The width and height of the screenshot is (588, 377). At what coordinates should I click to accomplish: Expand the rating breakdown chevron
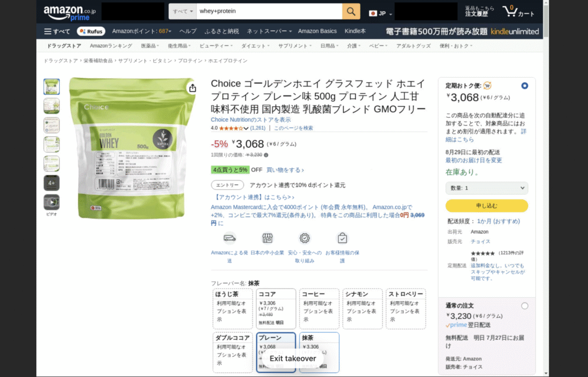coord(246,128)
